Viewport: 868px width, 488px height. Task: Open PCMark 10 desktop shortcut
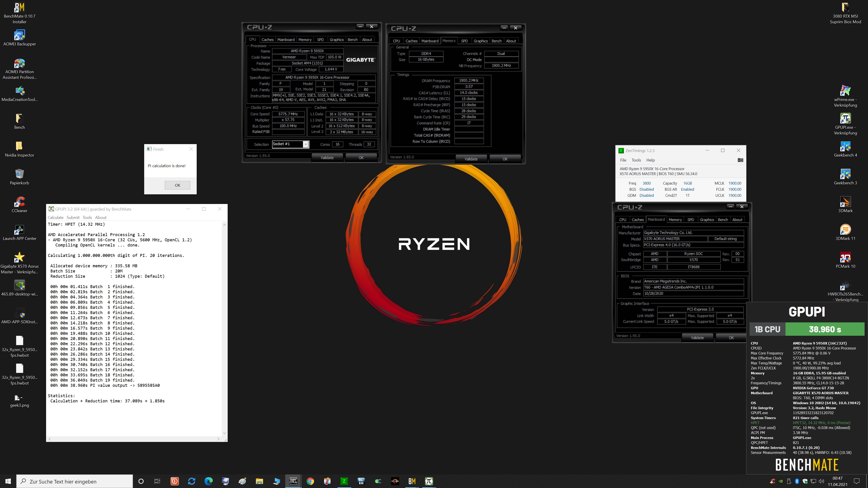click(x=845, y=260)
